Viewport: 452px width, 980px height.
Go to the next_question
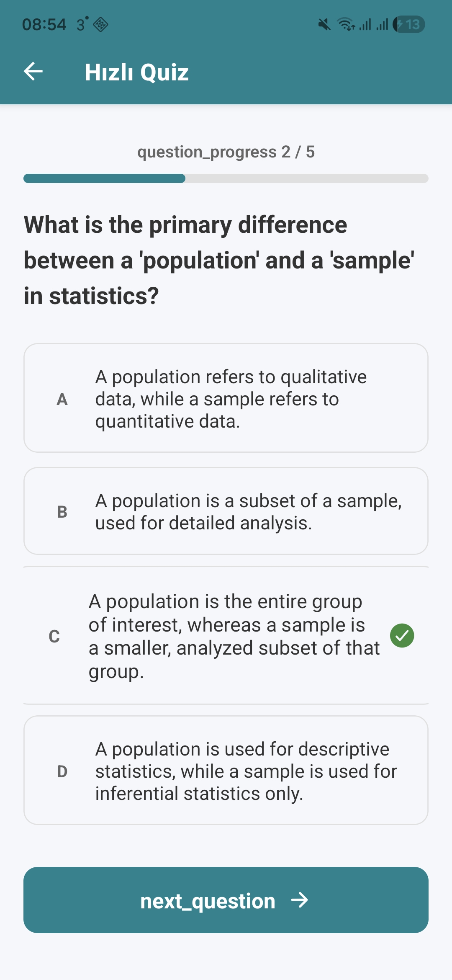pyautogui.click(x=226, y=900)
